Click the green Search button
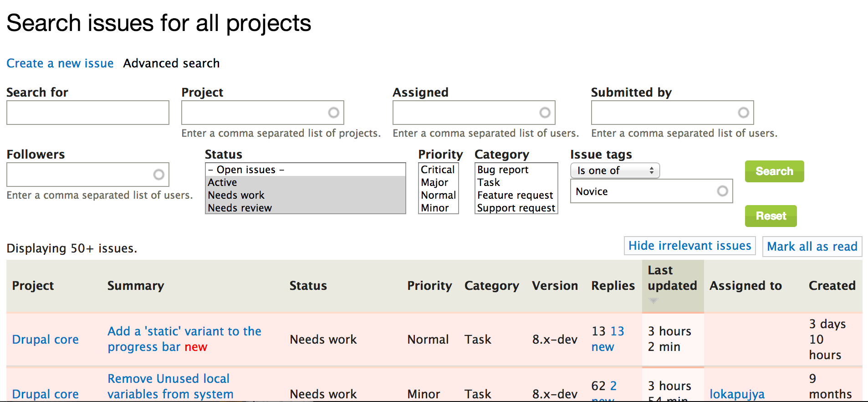 pos(774,171)
